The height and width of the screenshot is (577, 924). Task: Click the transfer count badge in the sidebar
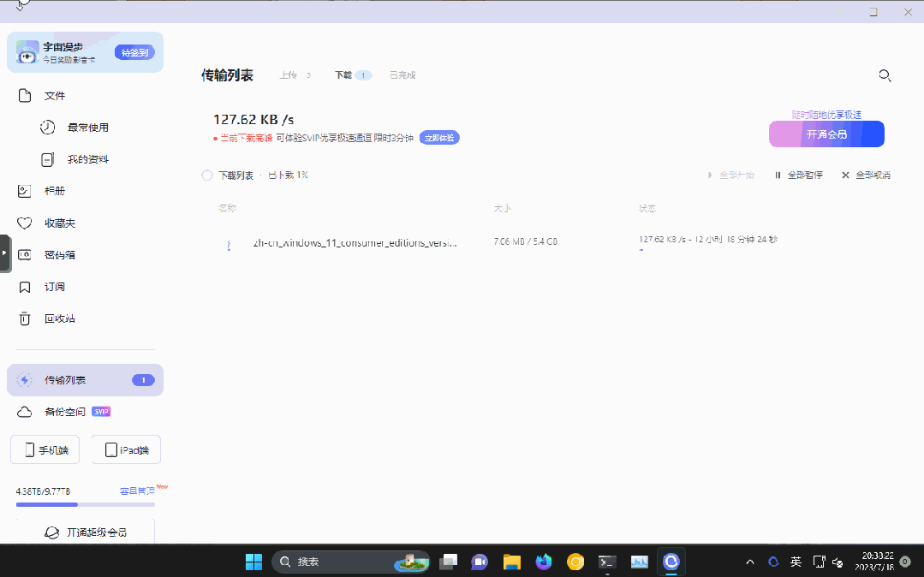143,380
